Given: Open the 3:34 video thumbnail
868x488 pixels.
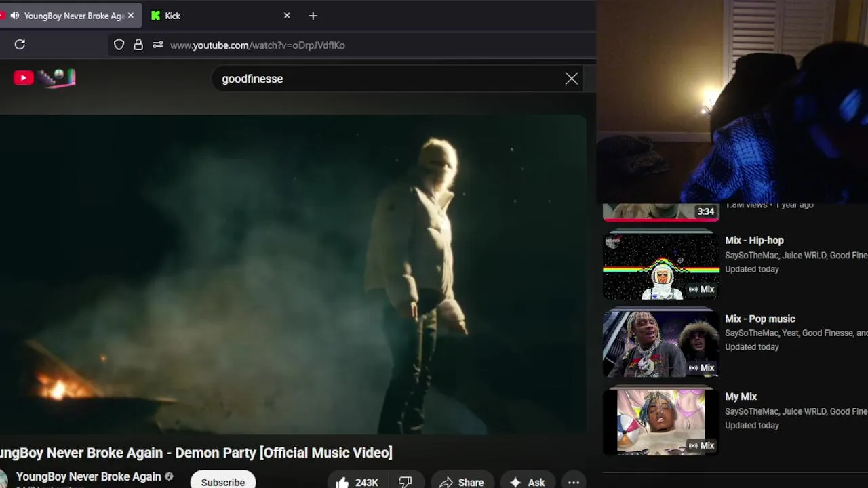Looking at the screenshot, I should [661, 212].
